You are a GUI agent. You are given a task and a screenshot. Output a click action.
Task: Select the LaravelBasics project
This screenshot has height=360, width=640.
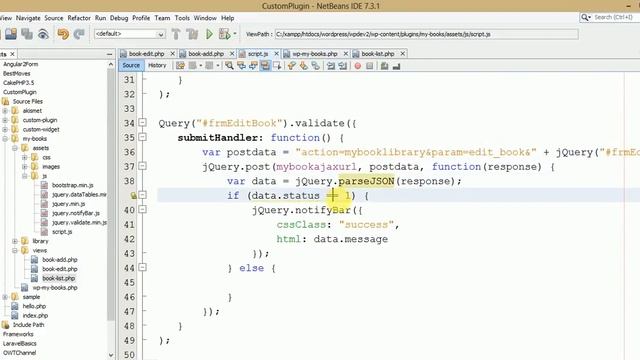click(20, 343)
